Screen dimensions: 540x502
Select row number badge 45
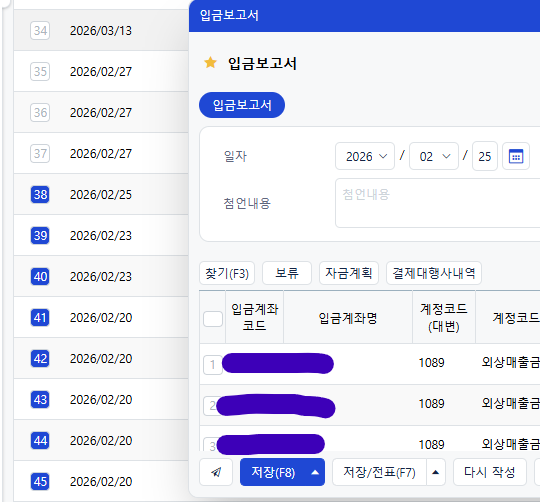point(40,481)
